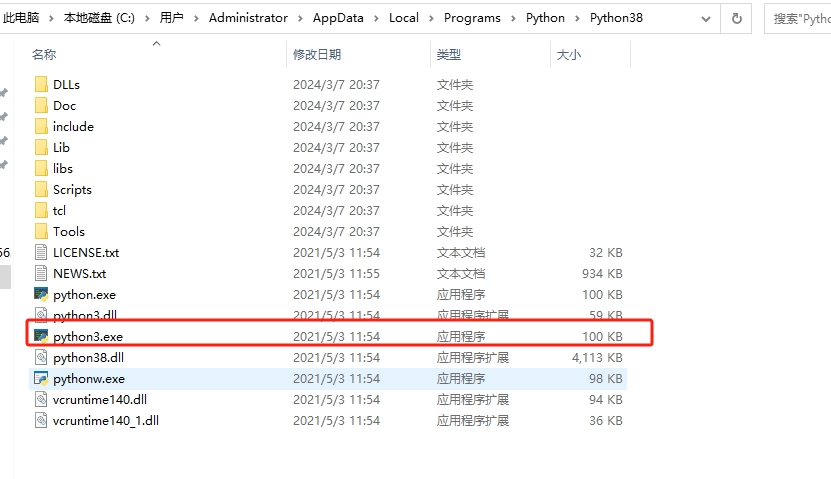
Task: Click the Scripts folder icon
Action: point(41,189)
